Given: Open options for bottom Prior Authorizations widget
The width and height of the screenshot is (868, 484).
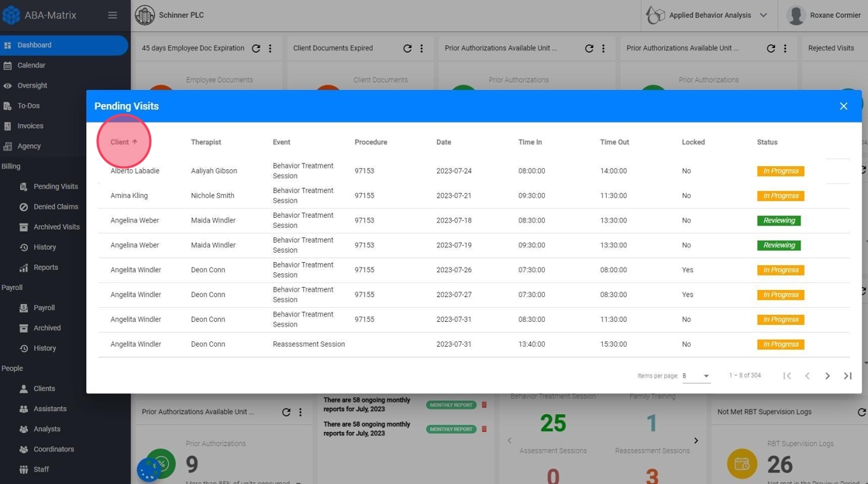Looking at the screenshot, I should [x=301, y=412].
